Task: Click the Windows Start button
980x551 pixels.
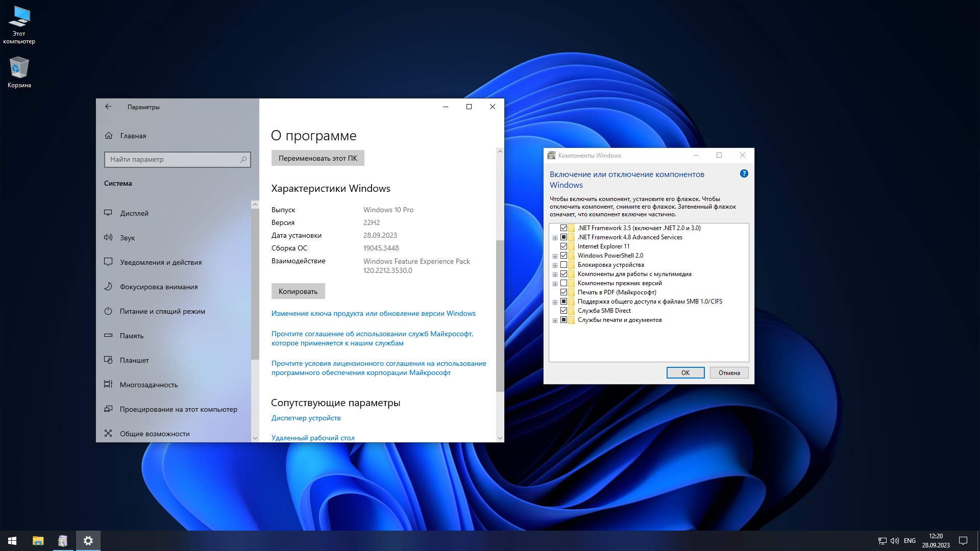Action: click(12, 541)
